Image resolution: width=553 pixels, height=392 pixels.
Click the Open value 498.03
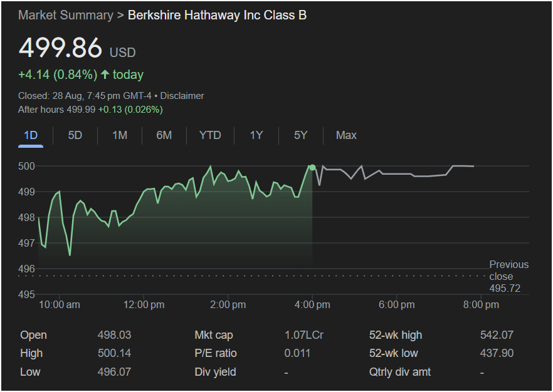tap(114, 335)
